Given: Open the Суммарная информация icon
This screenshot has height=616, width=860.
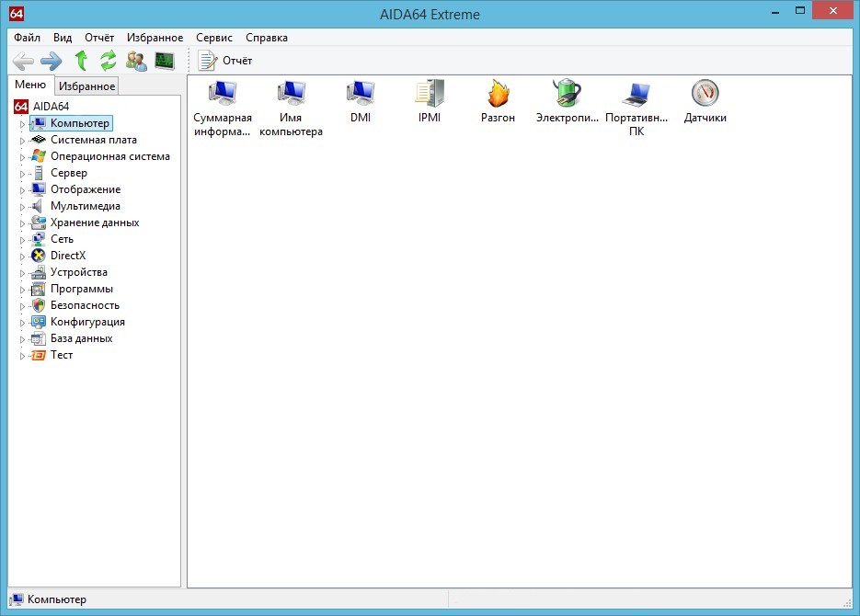Looking at the screenshot, I should 222,94.
